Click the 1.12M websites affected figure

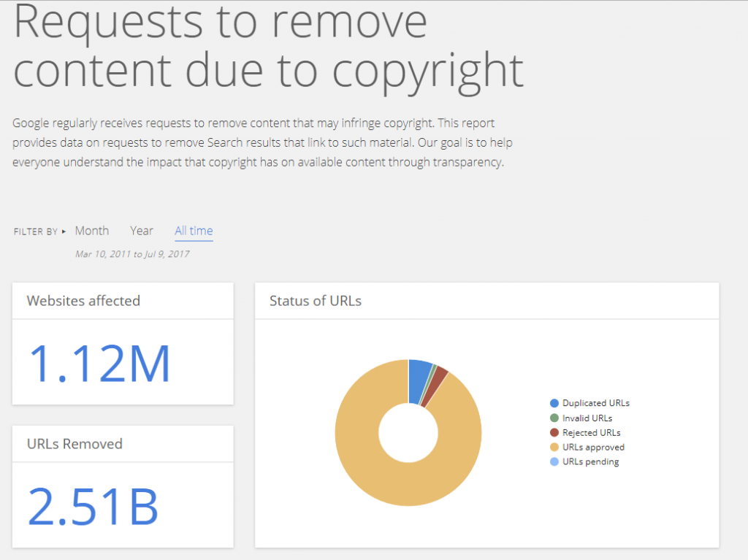point(99,363)
